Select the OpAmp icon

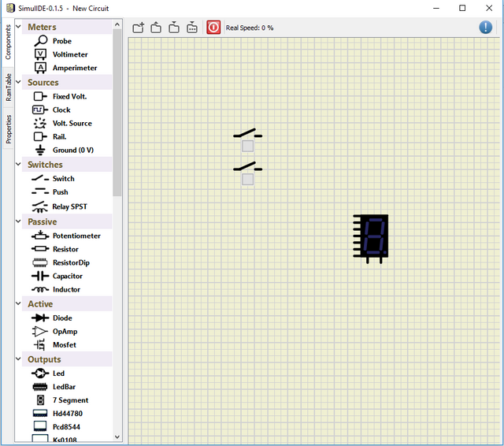pyautogui.click(x=40, y=331)
